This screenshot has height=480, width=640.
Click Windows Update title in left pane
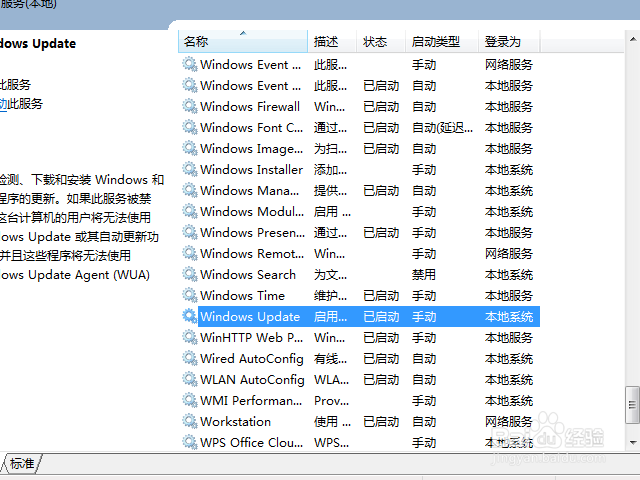pos(38,44)
